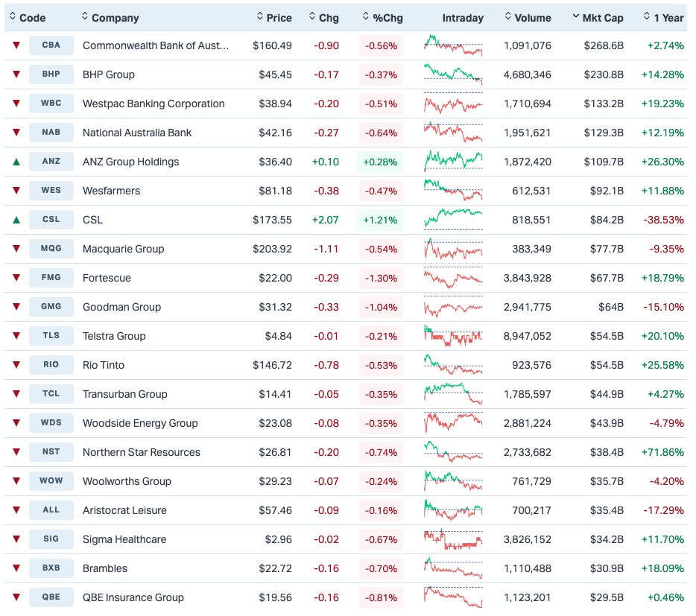The height and width of the screenshot is (616, 696).
Task: View Sigma Healthcare intraday sparkline chart
Action: coord(453,539)
